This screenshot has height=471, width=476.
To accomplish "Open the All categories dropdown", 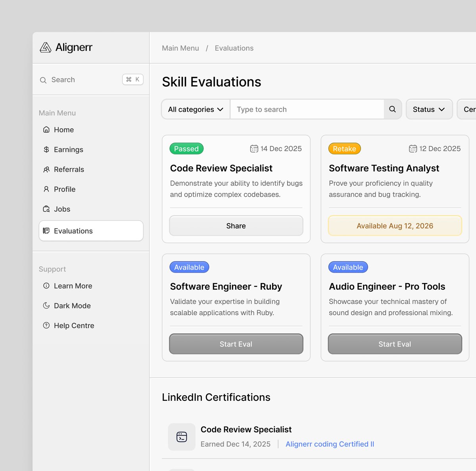I will click(196, 109).
